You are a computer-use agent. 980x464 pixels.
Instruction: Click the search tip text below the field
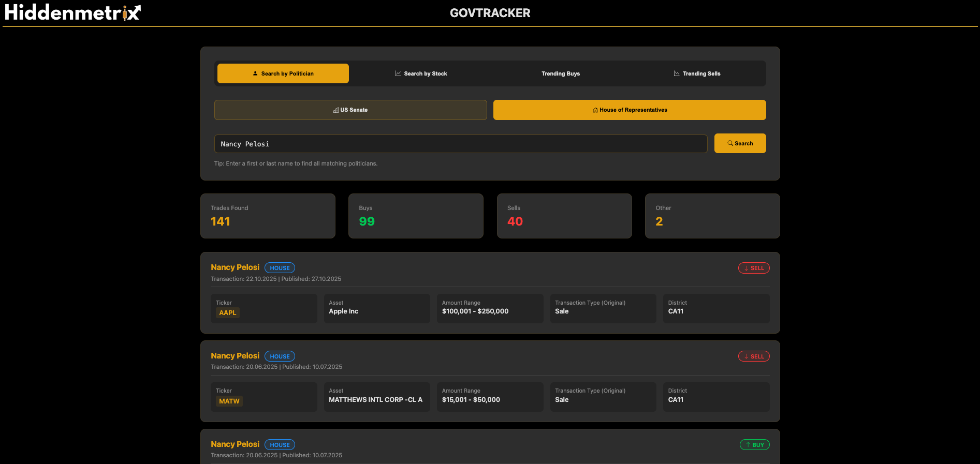296,163
